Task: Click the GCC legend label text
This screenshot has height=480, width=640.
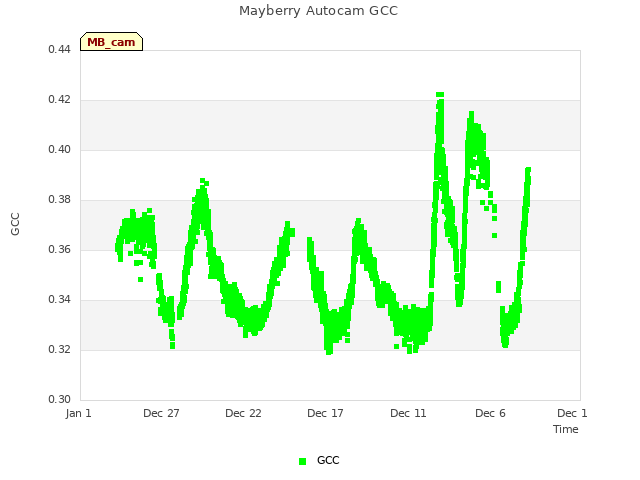Action: [x=328, y=460]
